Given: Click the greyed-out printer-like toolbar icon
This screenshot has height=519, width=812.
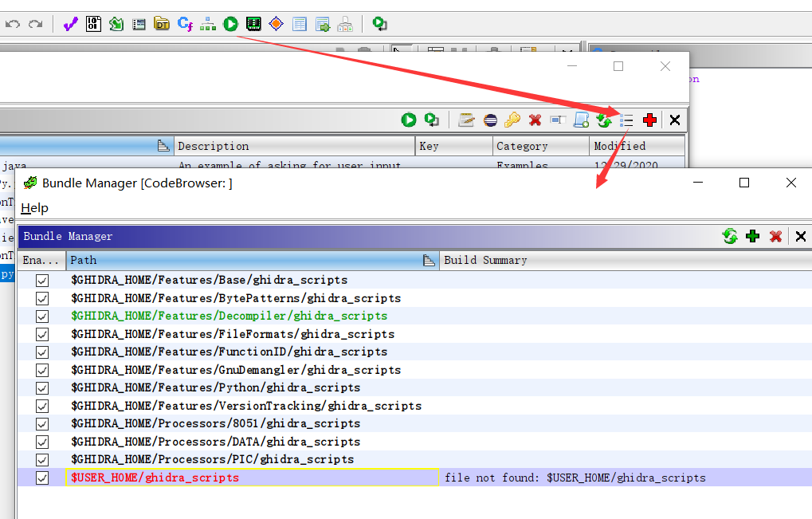Looking at the screenshot, I should (345, 24).
